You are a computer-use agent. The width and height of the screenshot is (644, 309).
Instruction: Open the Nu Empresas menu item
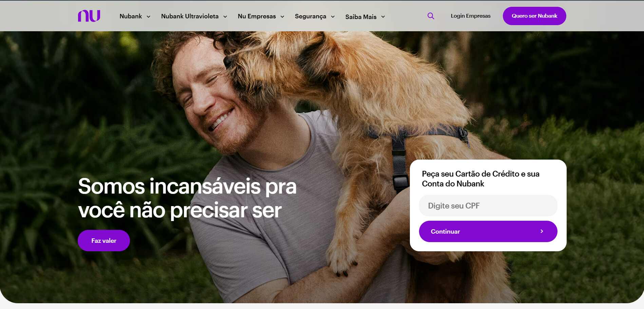click(x=257, y=16)
